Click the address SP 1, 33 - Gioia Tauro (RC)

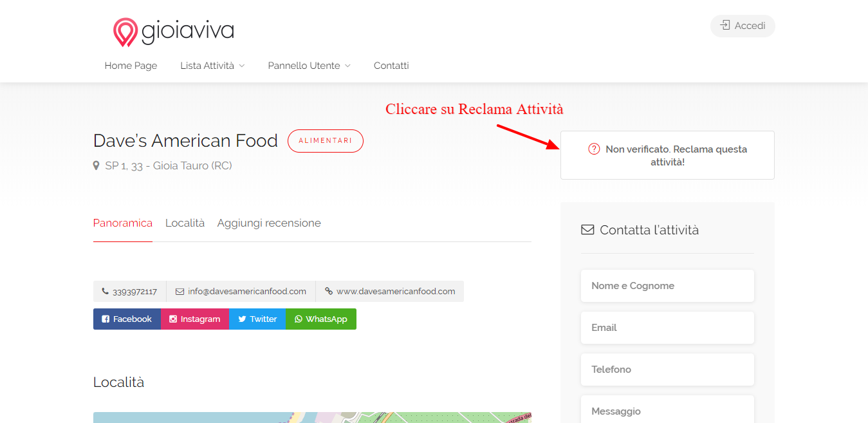(169, 166)
